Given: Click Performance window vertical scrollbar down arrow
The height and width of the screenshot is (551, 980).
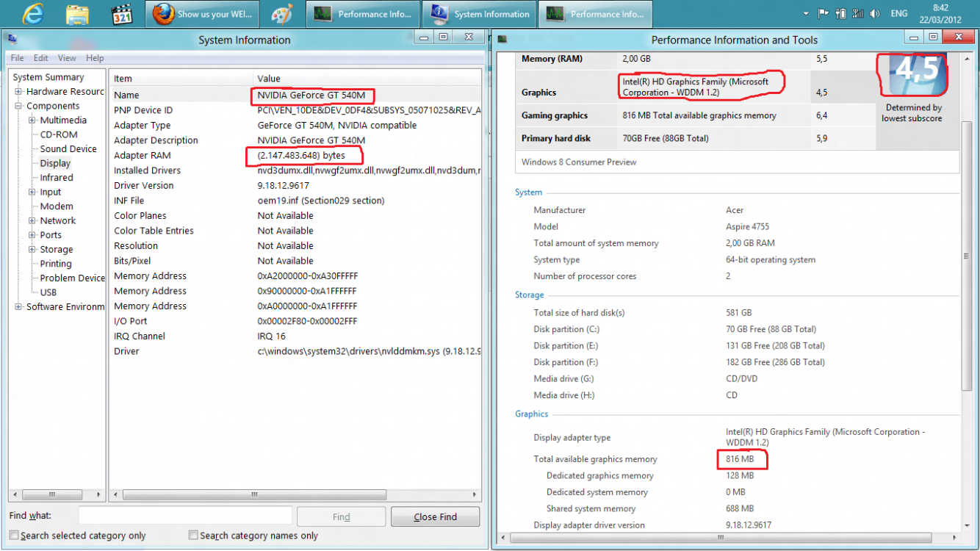Looking at the screenshot, I should tap(968, 525).
